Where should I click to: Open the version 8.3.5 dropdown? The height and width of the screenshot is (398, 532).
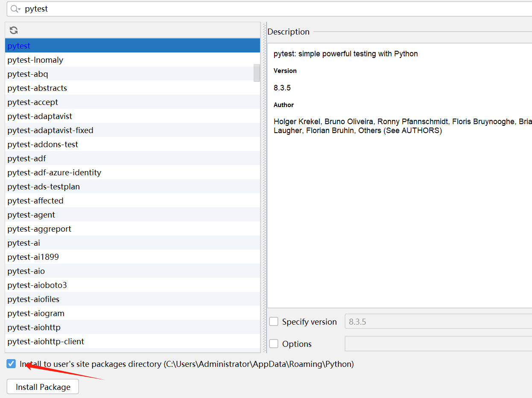coord(438,322)
